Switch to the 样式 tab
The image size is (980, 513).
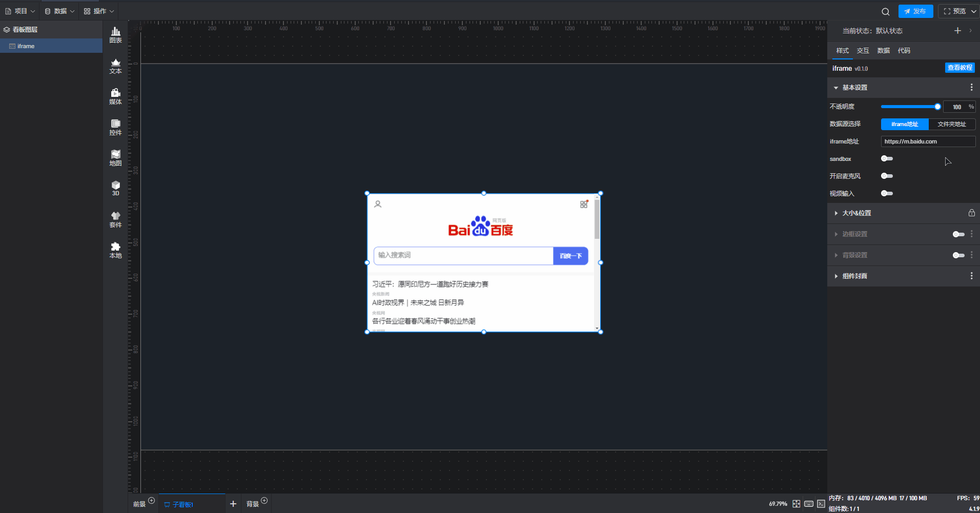(x=843, y=51)
